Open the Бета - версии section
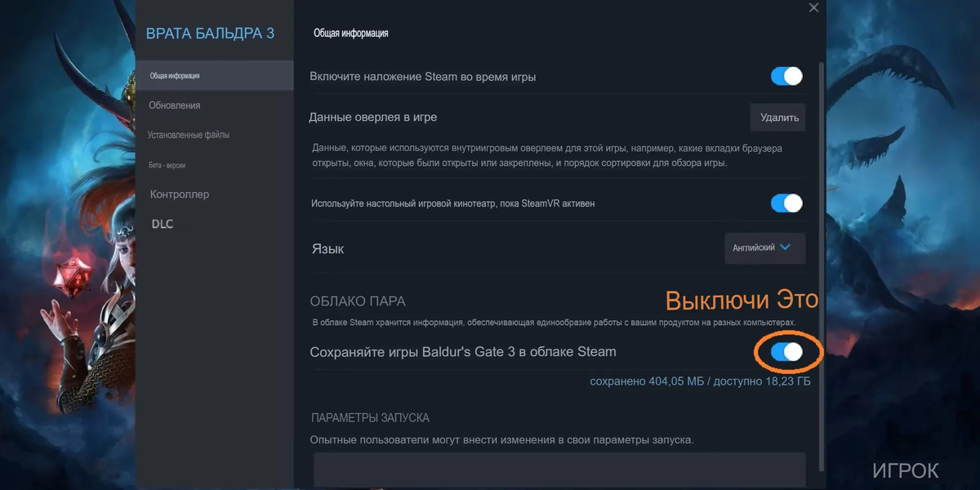 167,165
